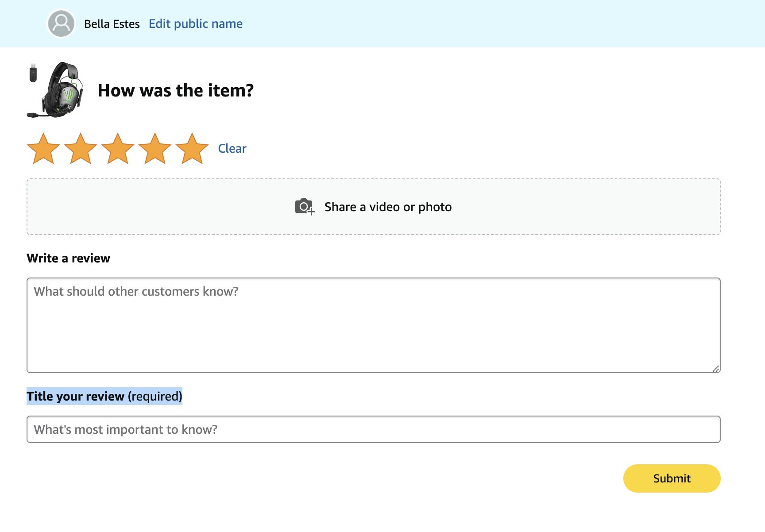The height and width of the screenshot is (532, 765).
Task: Open the gaming headset product thumbnail
Action: tap(55, 90)
